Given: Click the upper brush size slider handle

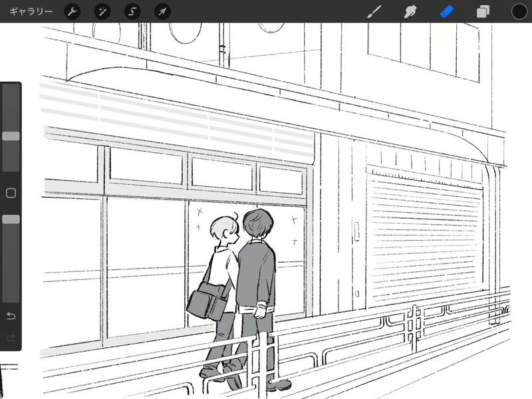Looking at the screenshot, I should (x=11, y=136).
